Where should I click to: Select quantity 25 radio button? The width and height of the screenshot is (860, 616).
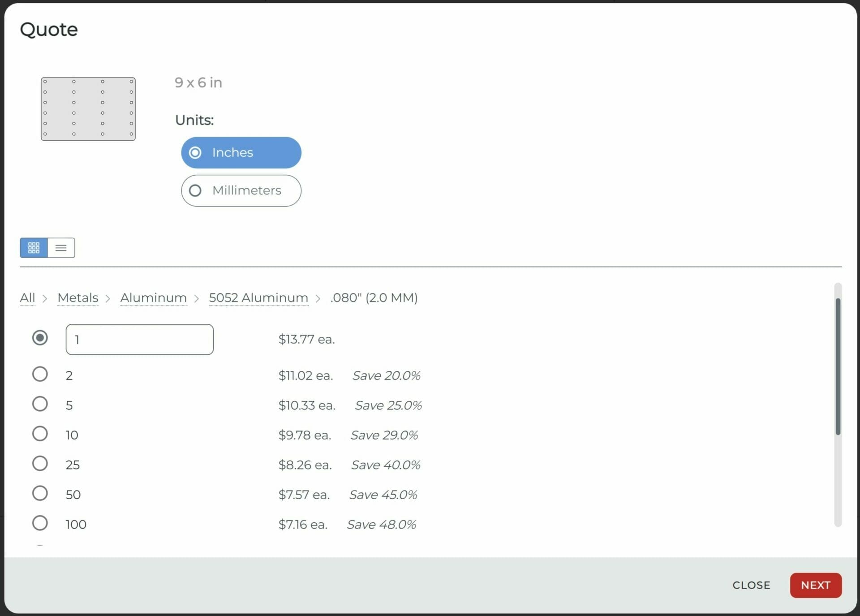point(40,463)
